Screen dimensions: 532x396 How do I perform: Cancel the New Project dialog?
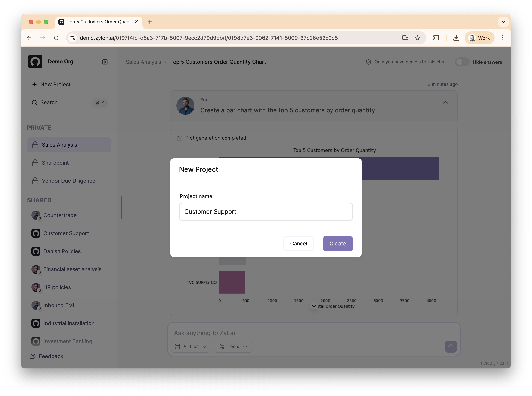click(298, 244)
